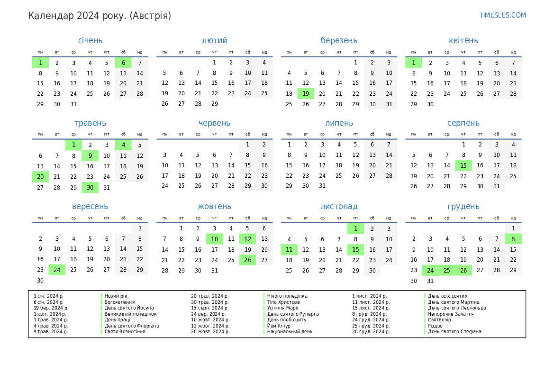The width and height of the screenshot is (554, 392).
Task: Select highlighted 15 in серпень
Action: pyautogui.click(x=463, y=165)
